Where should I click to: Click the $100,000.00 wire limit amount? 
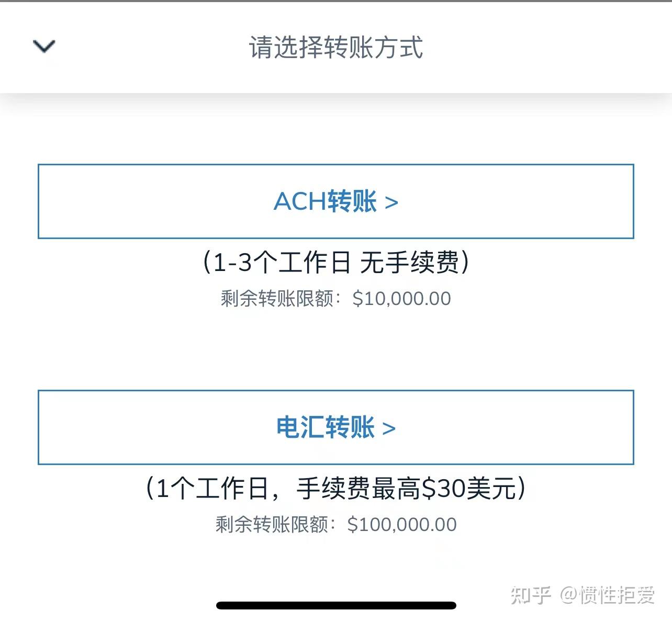tap(401, 524)
